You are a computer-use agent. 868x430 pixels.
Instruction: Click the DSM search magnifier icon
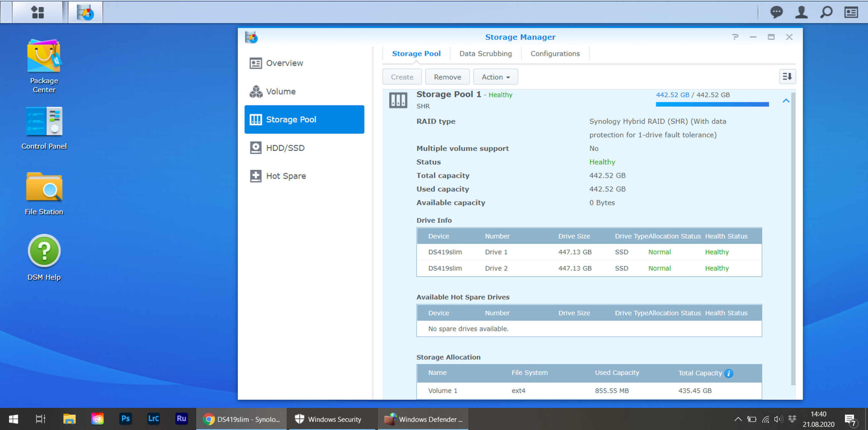click(826, 12)
